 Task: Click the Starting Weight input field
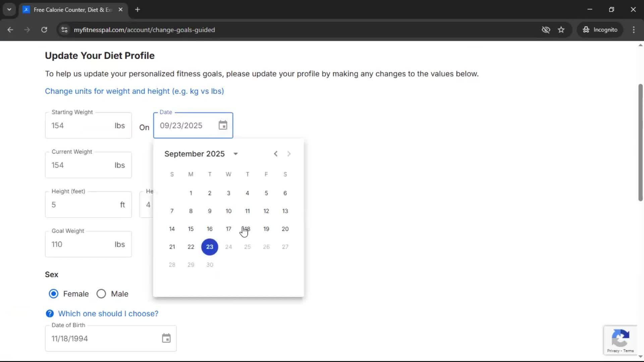coord(88,125)
